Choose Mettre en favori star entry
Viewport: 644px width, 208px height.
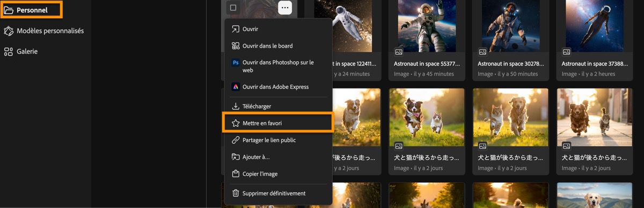[x=278, y=123]
